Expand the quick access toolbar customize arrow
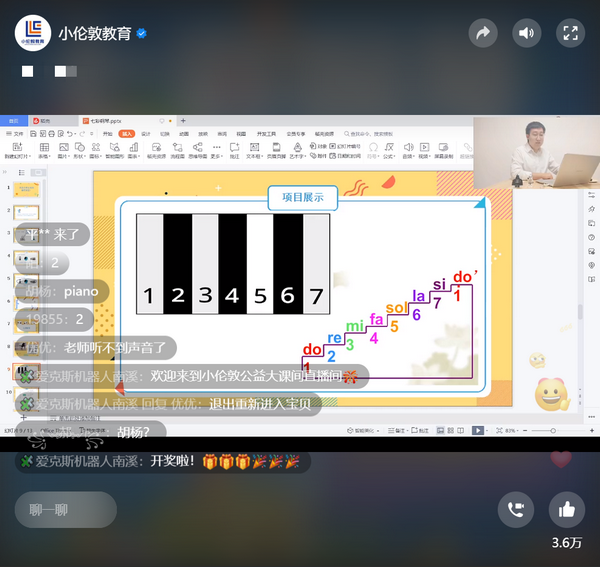The image size is (600, 567). click(91, 134)
